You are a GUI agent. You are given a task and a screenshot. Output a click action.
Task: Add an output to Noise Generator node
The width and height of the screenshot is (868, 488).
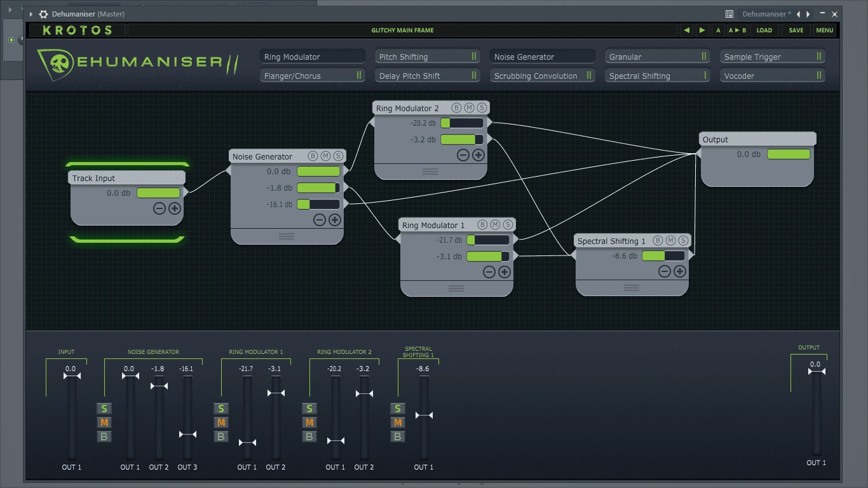tap(334, 220)
